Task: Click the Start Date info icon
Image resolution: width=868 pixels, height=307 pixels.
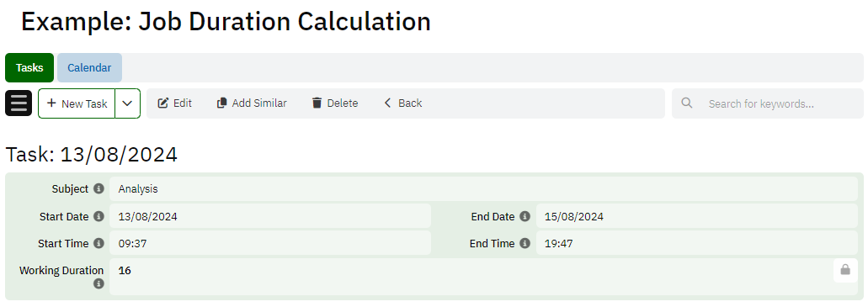Action: point(99,216)
